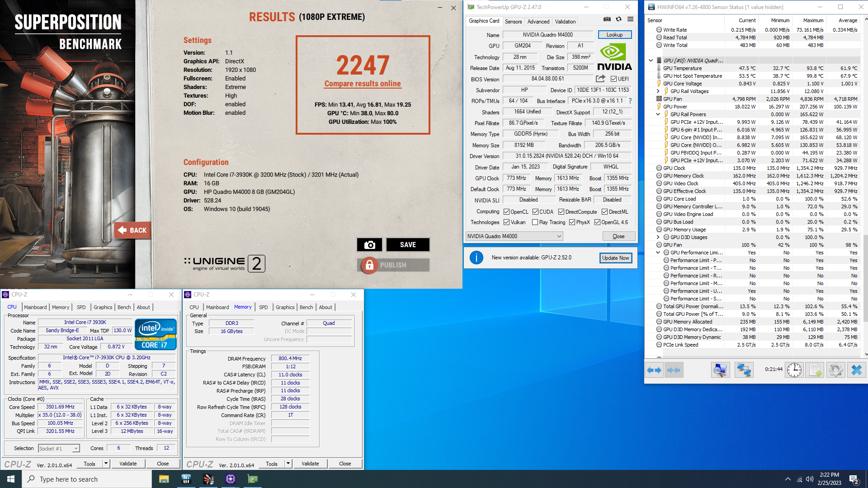This screenshot has height=488, width=868.
Task: Click the HWiNFO blue X close sensors icon
Action: click(856, 370)
